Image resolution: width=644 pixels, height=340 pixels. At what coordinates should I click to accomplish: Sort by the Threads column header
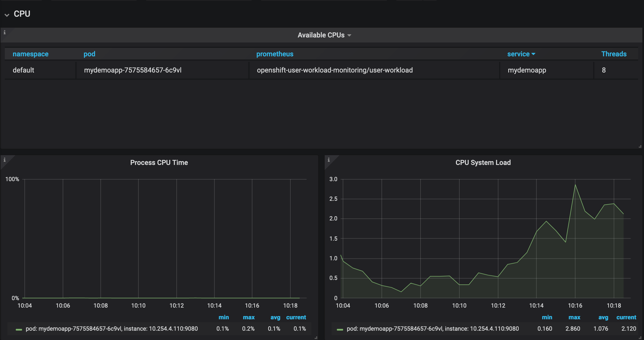[614, 54]
